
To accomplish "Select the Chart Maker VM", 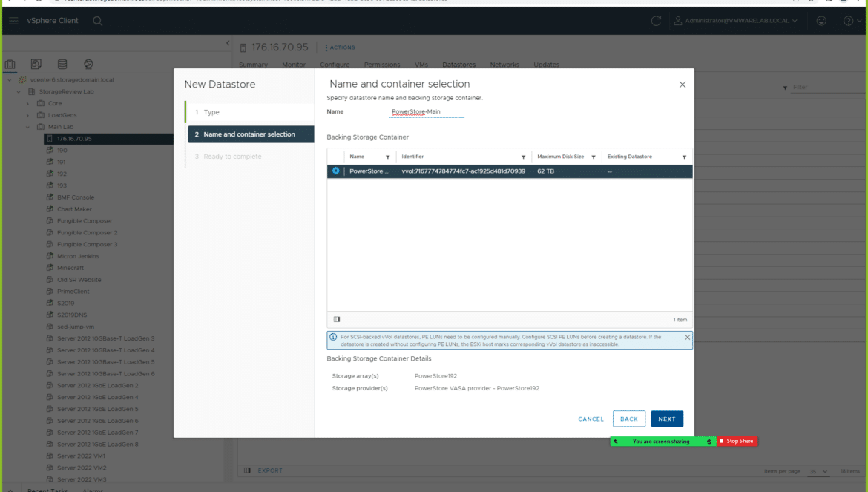I will click(x=74, y=209).
